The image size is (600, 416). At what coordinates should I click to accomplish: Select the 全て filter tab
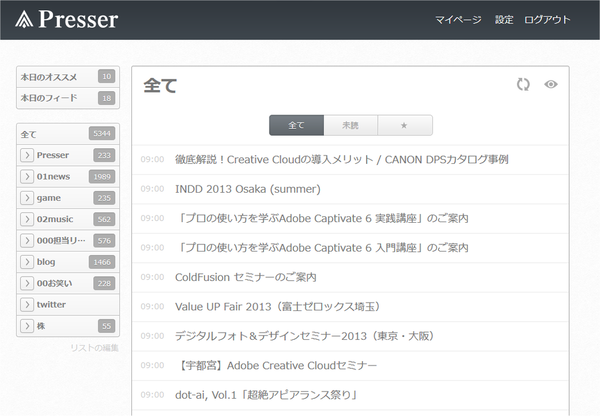[x=297, y=125]
